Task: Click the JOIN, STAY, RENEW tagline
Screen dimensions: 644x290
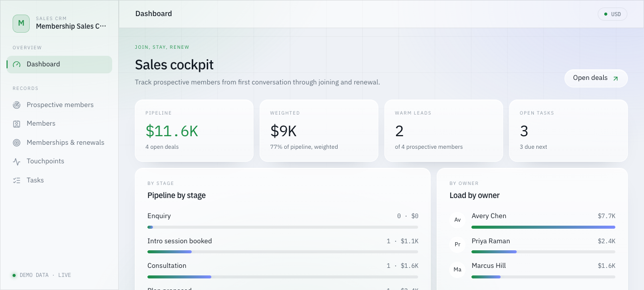Action: click(162, 47)
